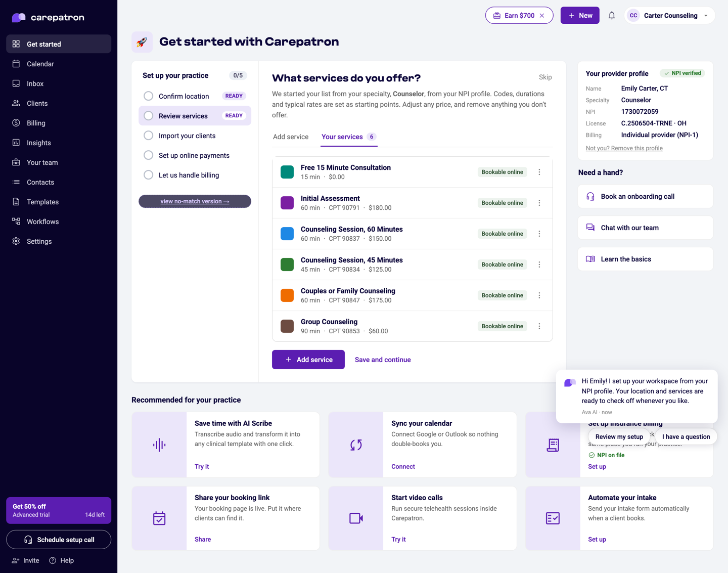This screenshot has width=728, height=573.
Task: Open options menu for Counseling Session, 60 Minutes
Action: tap(539, 234)
